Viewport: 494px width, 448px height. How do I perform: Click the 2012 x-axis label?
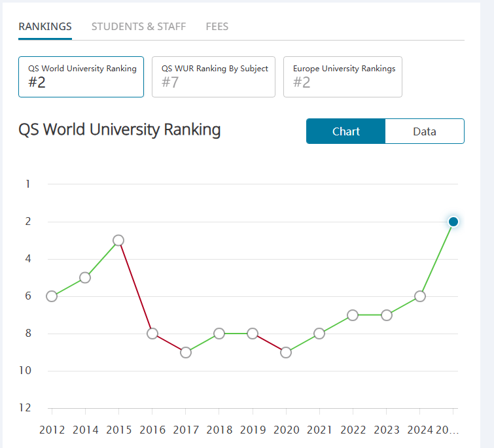click(x=52, y=430)
